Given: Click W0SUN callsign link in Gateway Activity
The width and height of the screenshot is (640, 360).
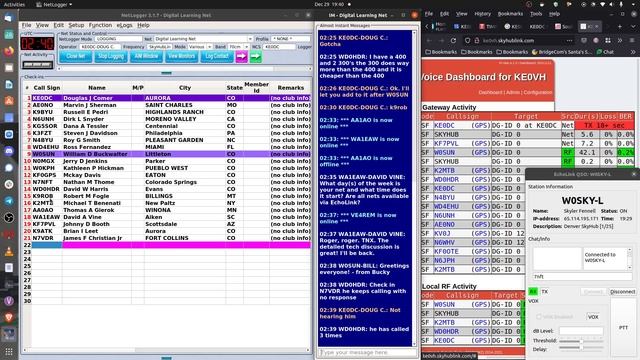Looking at the screenshot, I should [x=444, y=152].
